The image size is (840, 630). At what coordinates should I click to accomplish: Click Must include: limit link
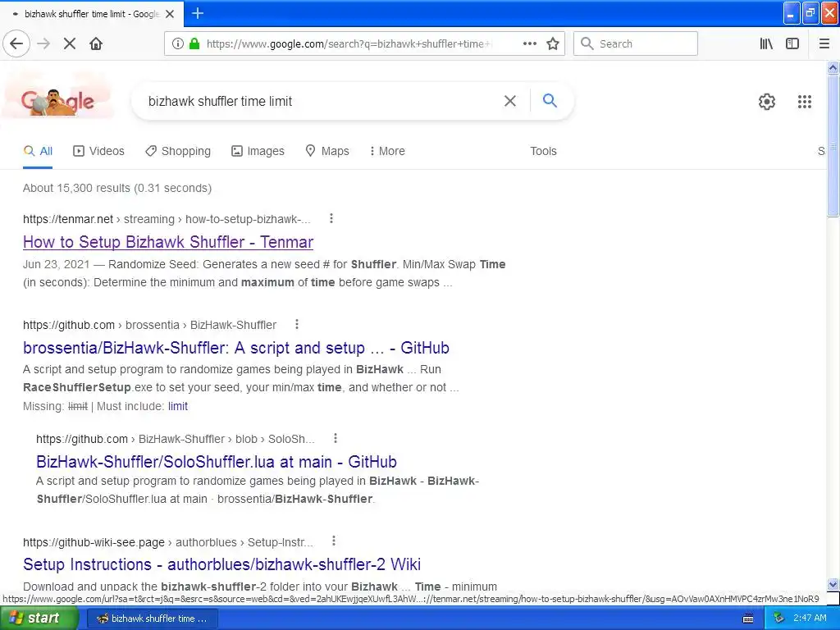[178, 406]
